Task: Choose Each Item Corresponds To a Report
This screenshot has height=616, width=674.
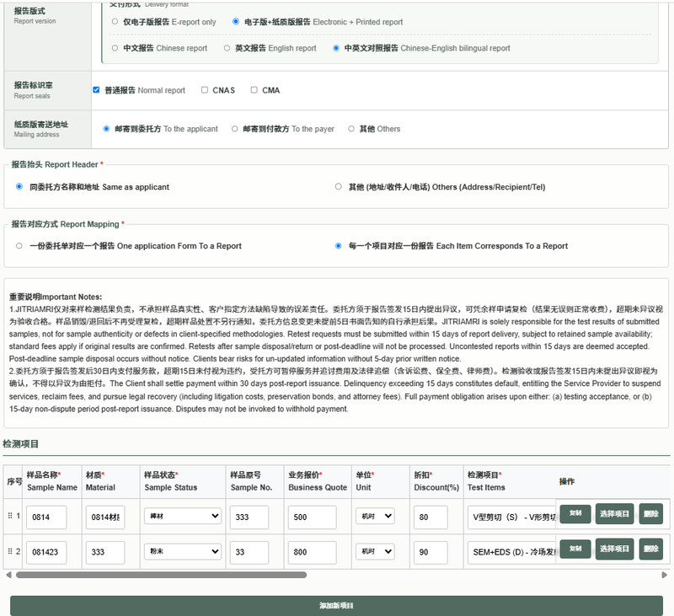Action: coord(339,246)
